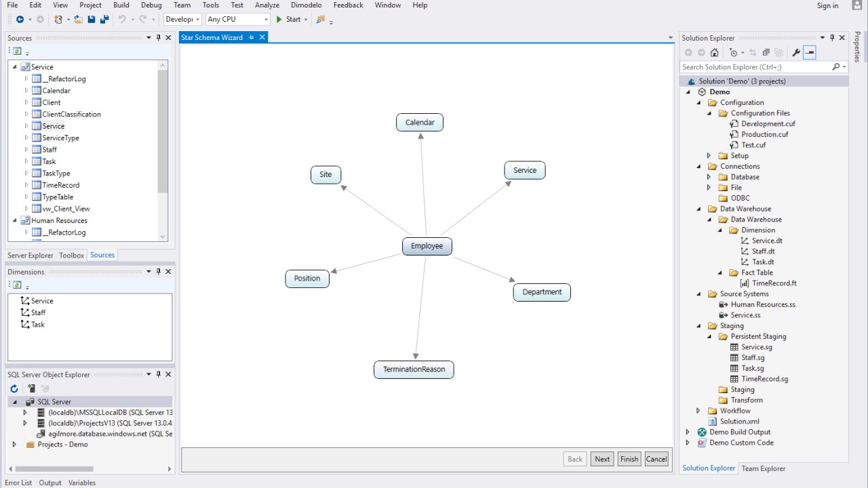Toggle auto-hide pin on Sources panel
This screenshot has height=488, width=868.
(x=159, y=38)
